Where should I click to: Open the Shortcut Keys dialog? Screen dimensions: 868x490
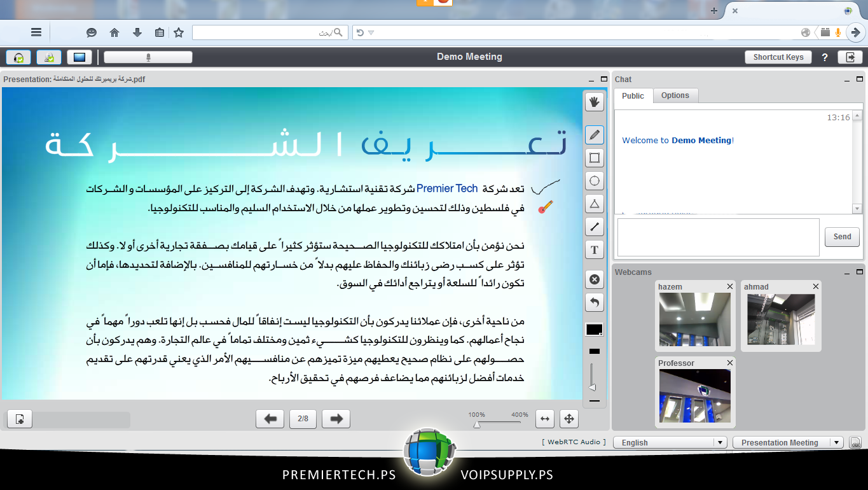click(778, 57)
